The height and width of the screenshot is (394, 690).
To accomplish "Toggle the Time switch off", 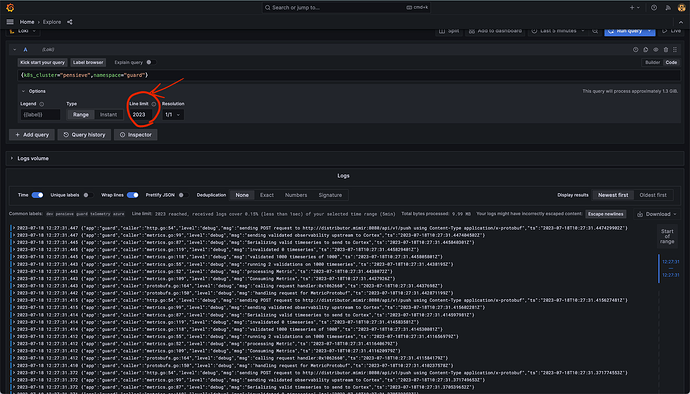I will tap(37, 195).
